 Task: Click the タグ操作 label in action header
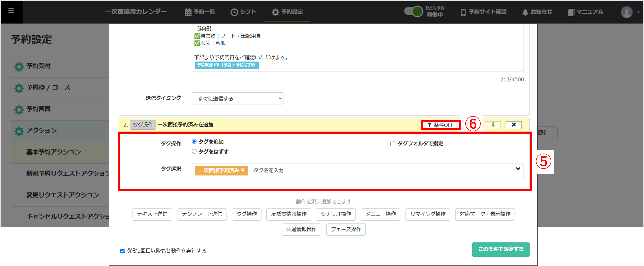(x=143, y=125)
